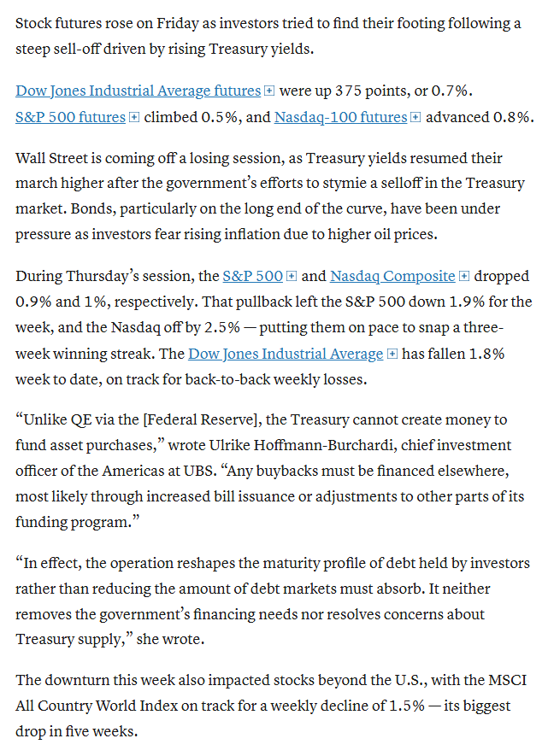Screen dimensions: 554x756
Task: Expand the plus icon after Nasdaq-100 futures
Action: 415,117
